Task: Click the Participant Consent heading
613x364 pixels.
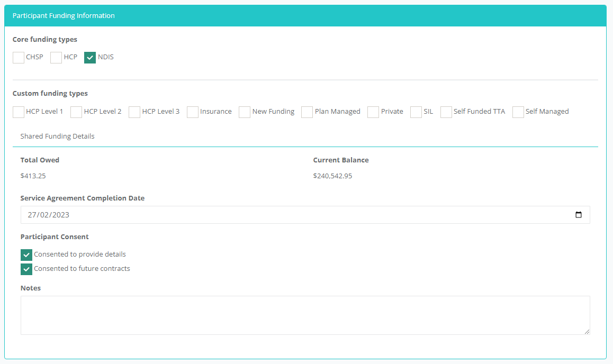Action: coord(55,236)
